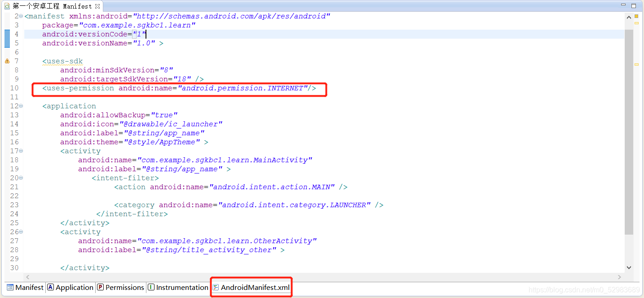Click the versionName value "1.0"
This screenshot has height=298, width=644.
click(143, 43)
